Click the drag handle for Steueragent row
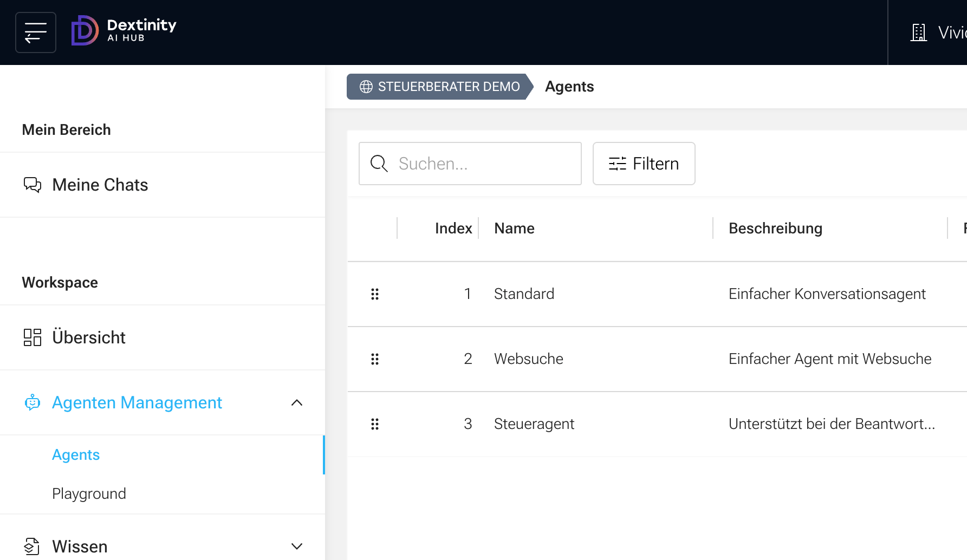 click(x=375, y=424)
